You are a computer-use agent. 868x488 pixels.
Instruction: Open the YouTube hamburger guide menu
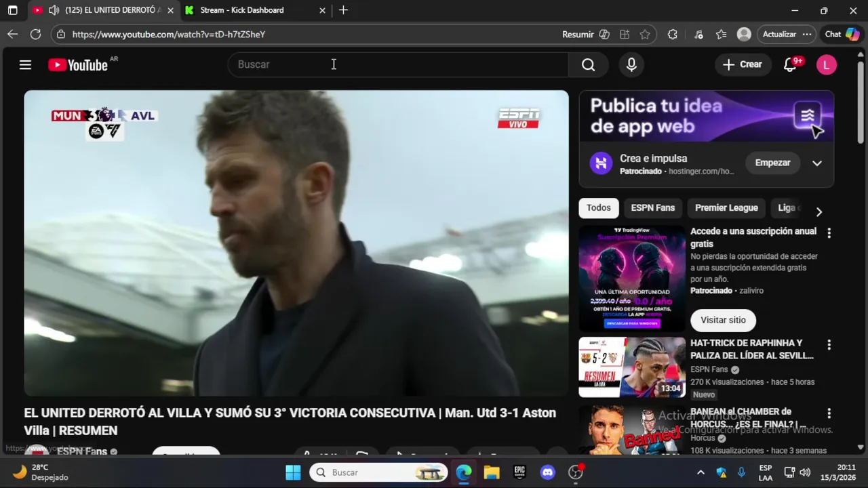(x=25, y=64)
